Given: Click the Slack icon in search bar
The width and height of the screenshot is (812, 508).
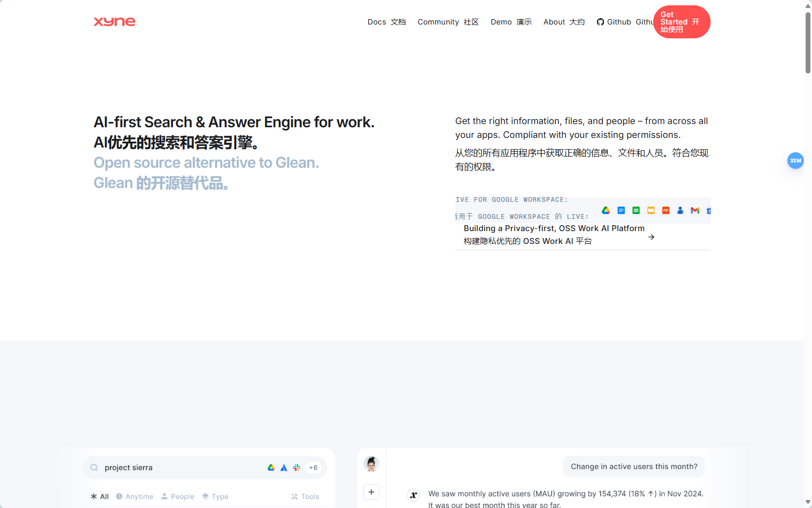Looking at the screenshot, I should coord(296,468).
